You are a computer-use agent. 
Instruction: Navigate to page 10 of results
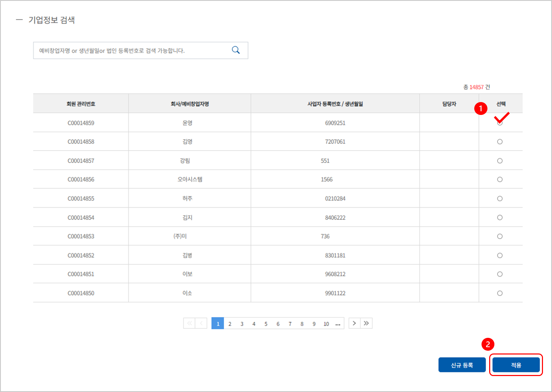326,324
